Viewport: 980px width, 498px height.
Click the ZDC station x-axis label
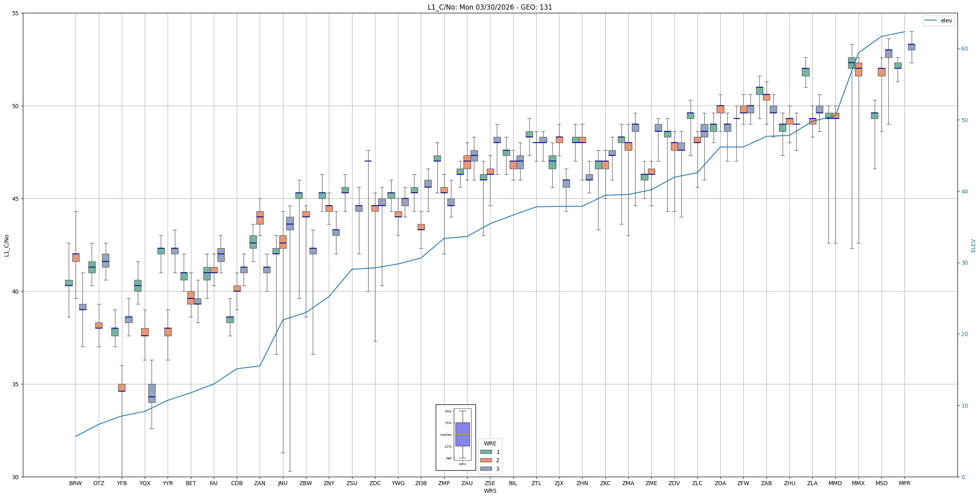click(x=375, y=483)
